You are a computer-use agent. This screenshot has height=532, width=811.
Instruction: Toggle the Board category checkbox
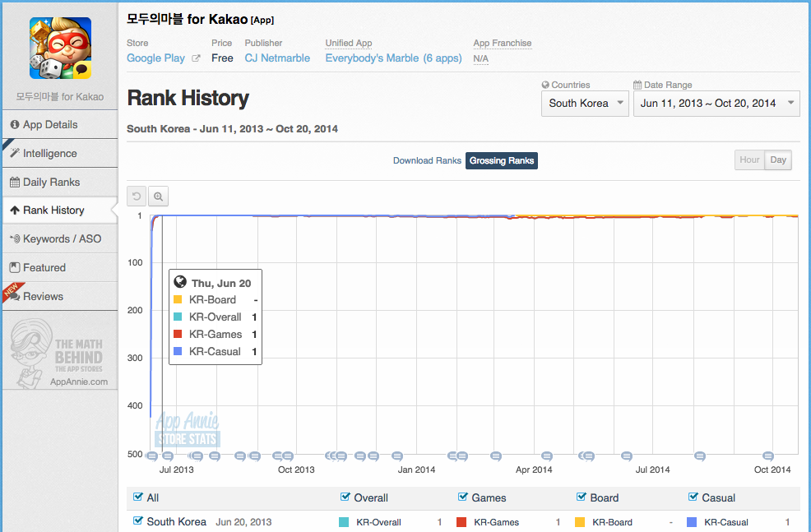point(582,497)
